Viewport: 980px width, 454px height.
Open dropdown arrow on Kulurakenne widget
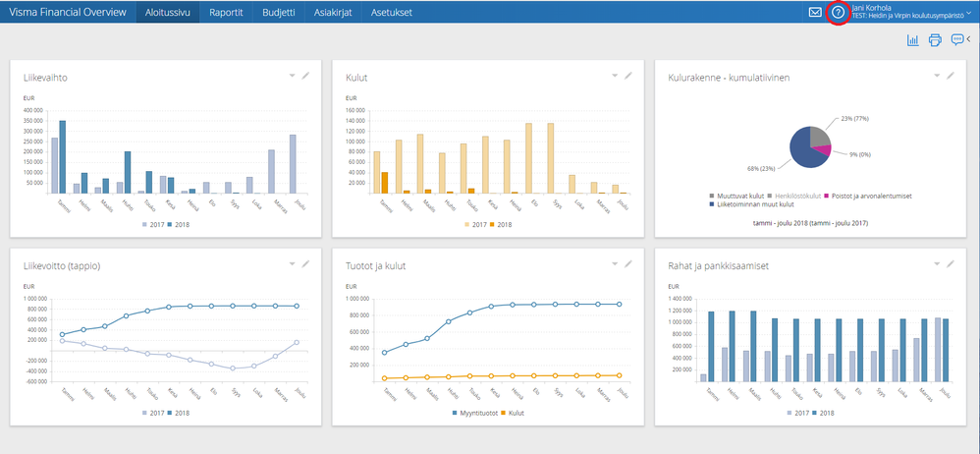(x=936, y=76)
